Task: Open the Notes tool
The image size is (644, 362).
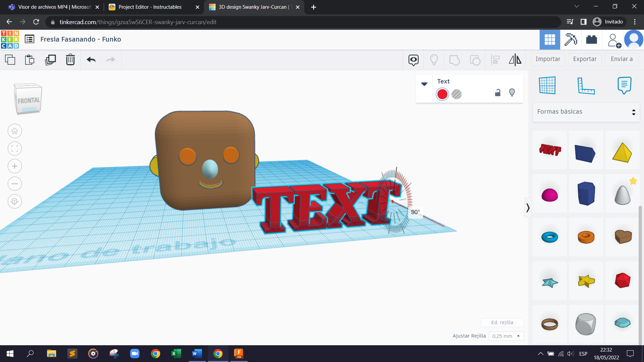Action: coord(624,85)
